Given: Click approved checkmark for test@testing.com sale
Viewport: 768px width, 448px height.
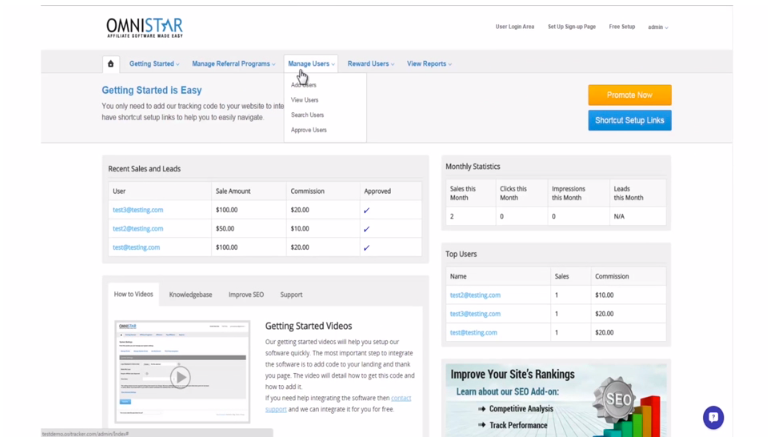Looking at the screenshot, I should 366,248.
